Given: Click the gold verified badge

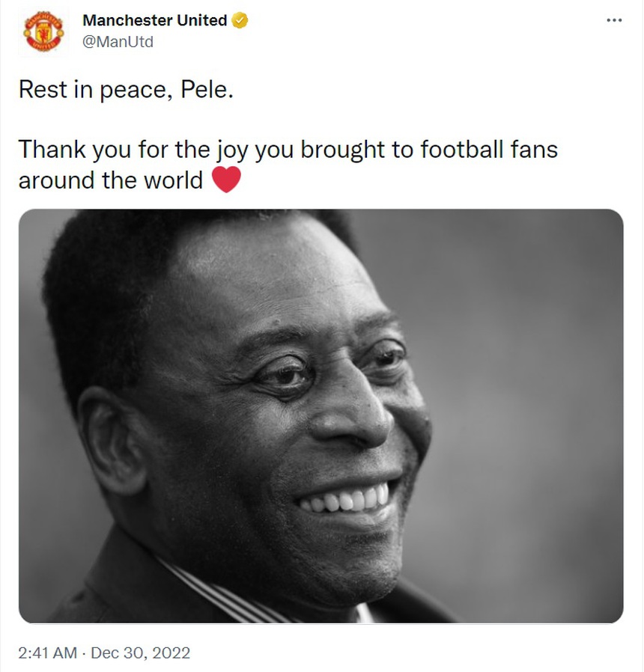Looking at the screenshot, I should [x=240, y=21].
